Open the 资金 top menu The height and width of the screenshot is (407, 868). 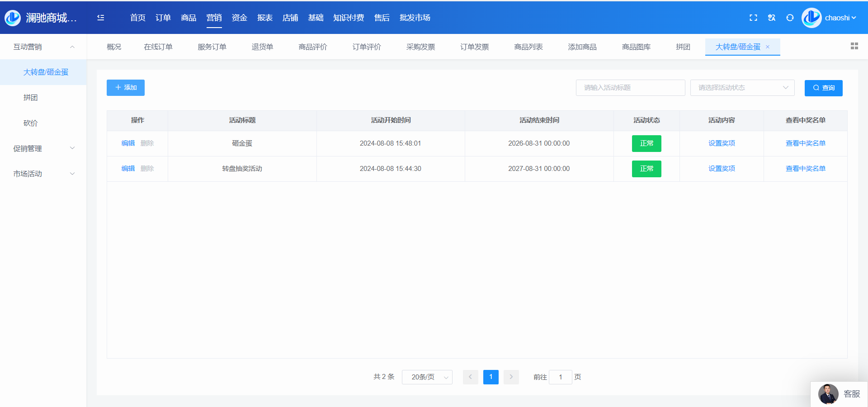tap(239, 18)
